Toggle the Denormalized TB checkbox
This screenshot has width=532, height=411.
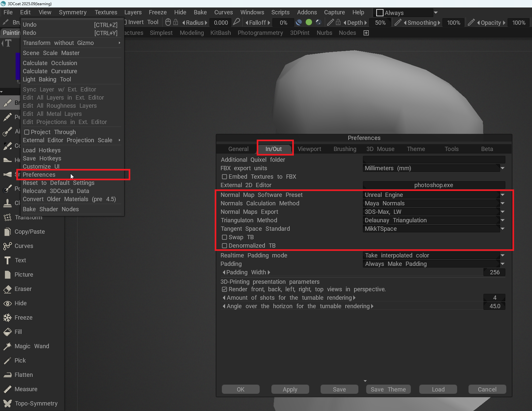[x=224, y=246]
